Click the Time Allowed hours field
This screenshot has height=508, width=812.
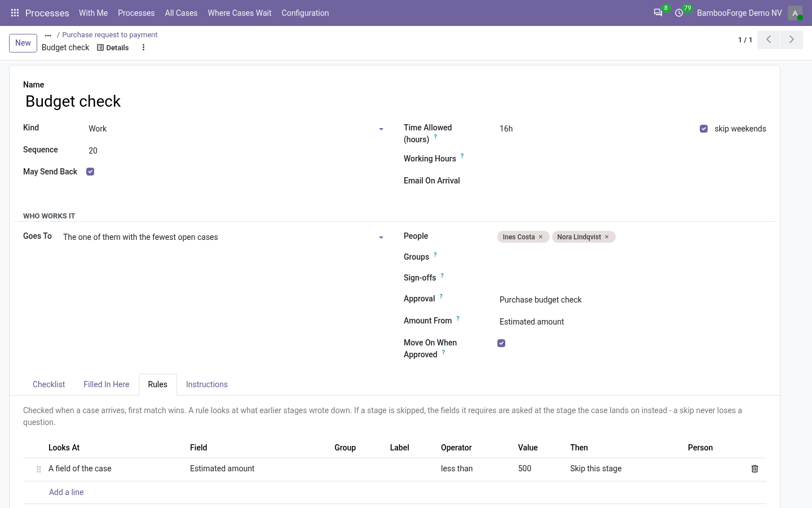click(x=595, y=129)
